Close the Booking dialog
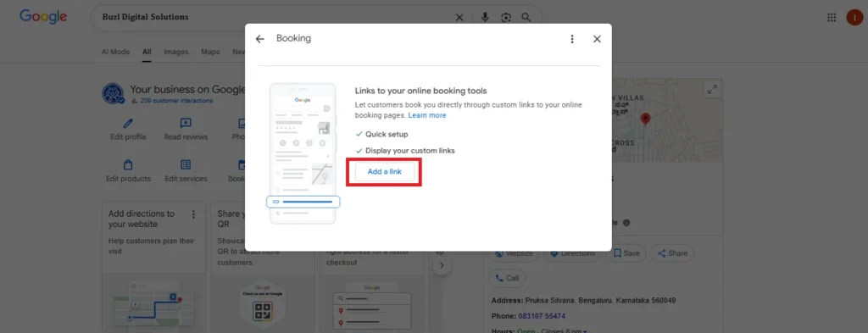Image resolution: width=868 pixels, height=333 pixels. (597, 39)
